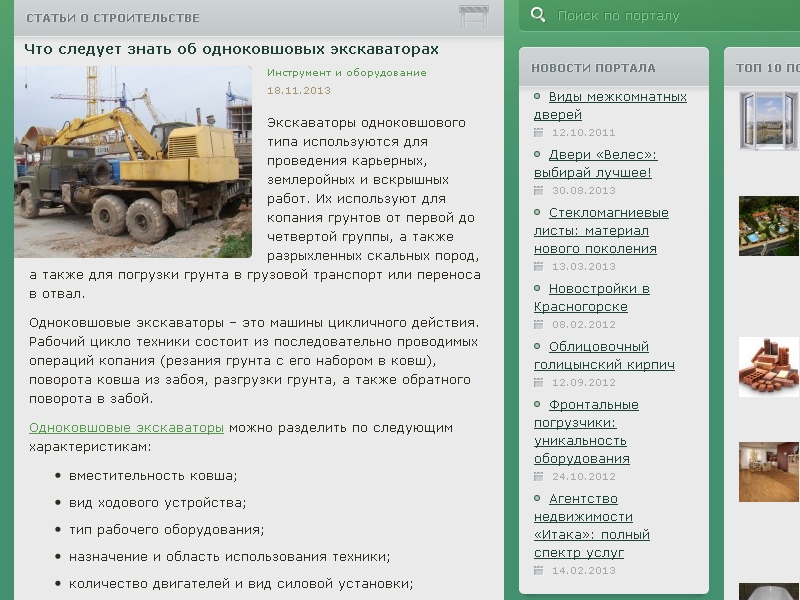This screenshot has height=600, width=800.
Task: Click the article date 18.11.2013
Action: click(x=299, y=90)
